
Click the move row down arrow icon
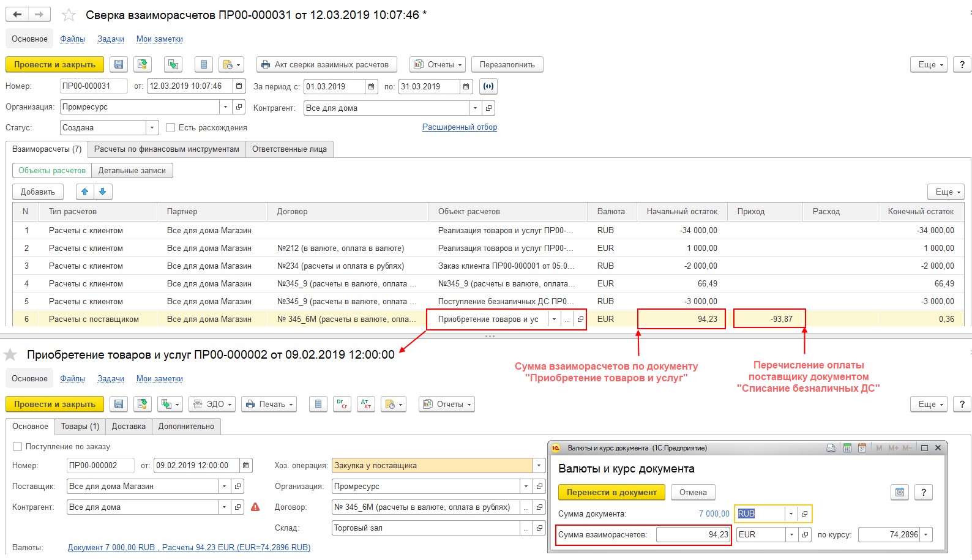pos(103,192)
